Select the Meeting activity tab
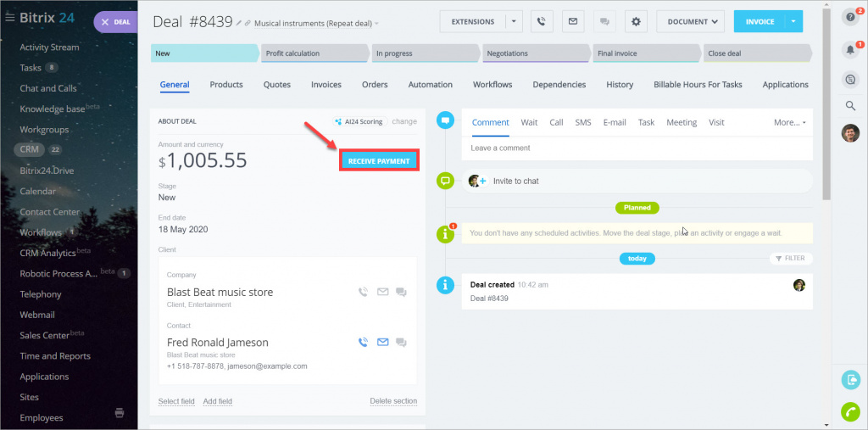The height and width of the screenshot is (430, 868). coord(682,122)
